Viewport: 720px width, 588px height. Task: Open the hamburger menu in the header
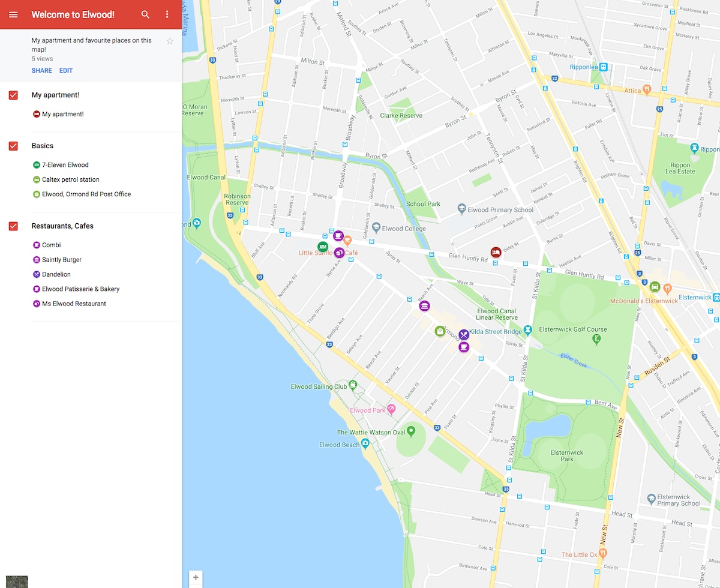tap(13, 14)
